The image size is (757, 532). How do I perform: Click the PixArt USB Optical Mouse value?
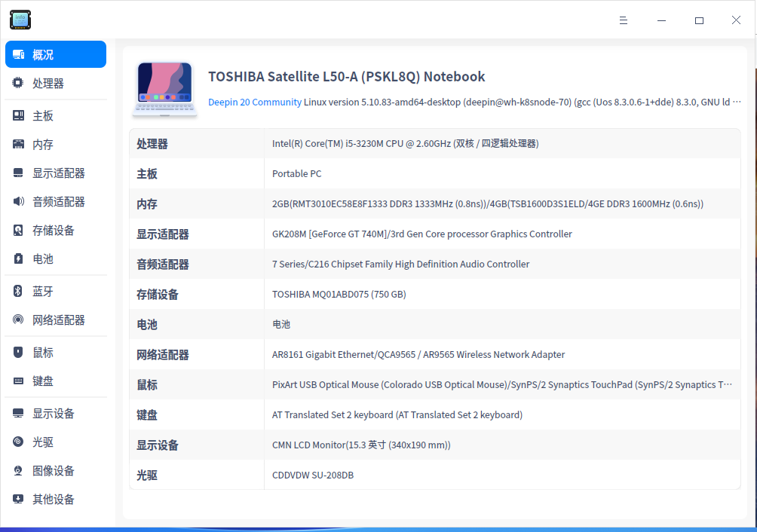(502, 385)
